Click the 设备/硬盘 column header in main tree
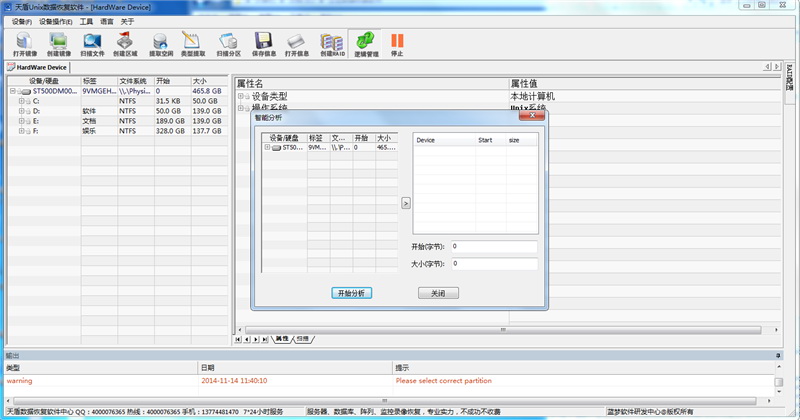The image size is (800, 420). 44,81
